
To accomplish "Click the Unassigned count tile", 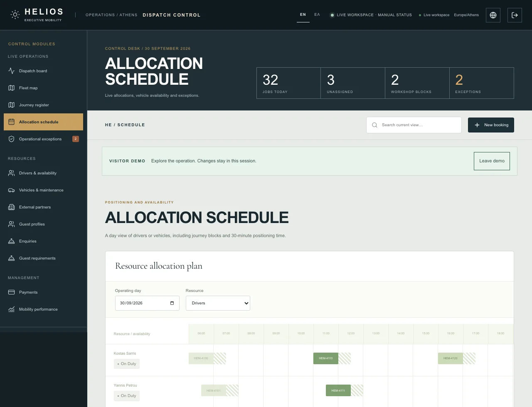I will pos(353,83).
